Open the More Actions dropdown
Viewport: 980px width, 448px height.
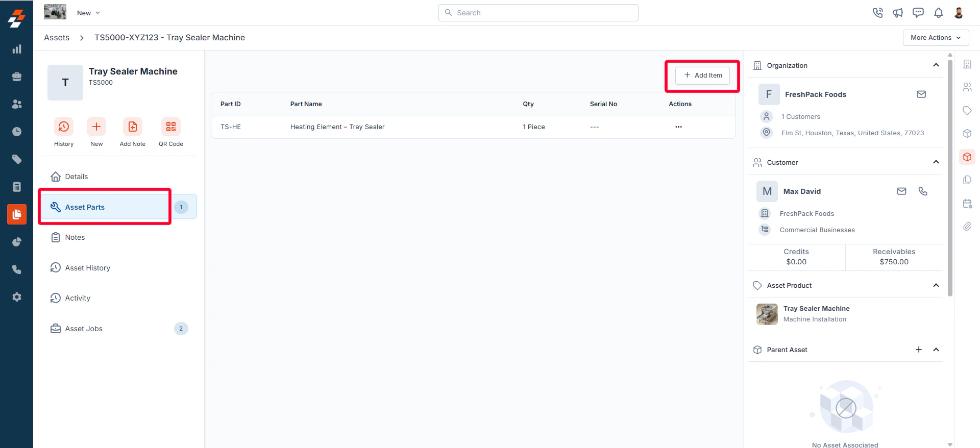(936, 38)
